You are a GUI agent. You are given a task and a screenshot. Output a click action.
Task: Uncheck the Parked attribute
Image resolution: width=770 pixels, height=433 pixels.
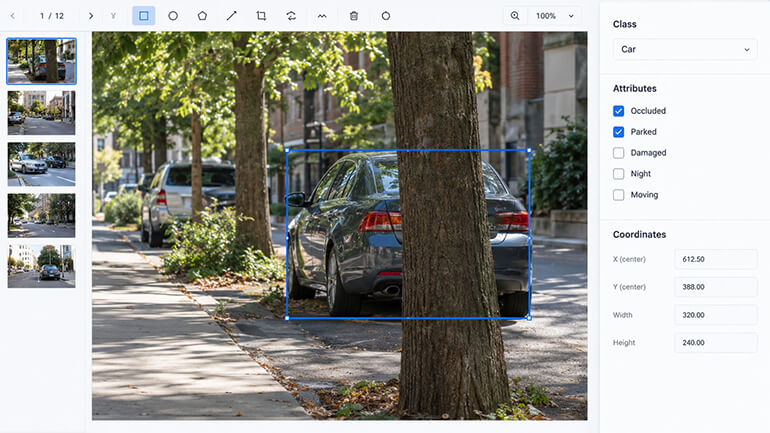pyautogui.click(x=619, y=132)
